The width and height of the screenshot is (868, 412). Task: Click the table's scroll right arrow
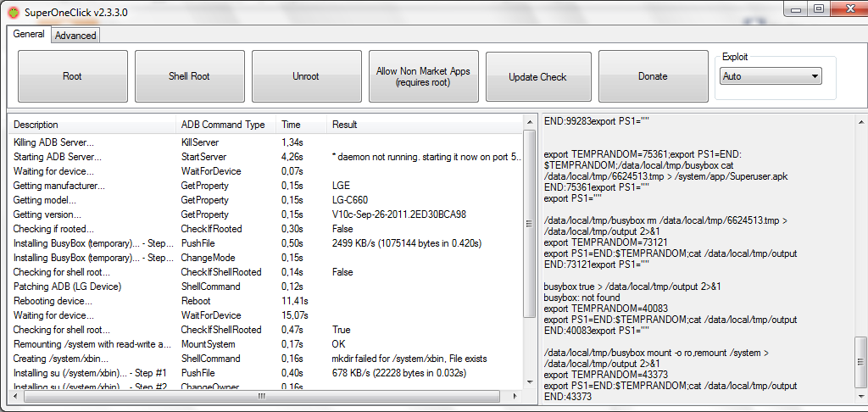[x=515, y=397]
